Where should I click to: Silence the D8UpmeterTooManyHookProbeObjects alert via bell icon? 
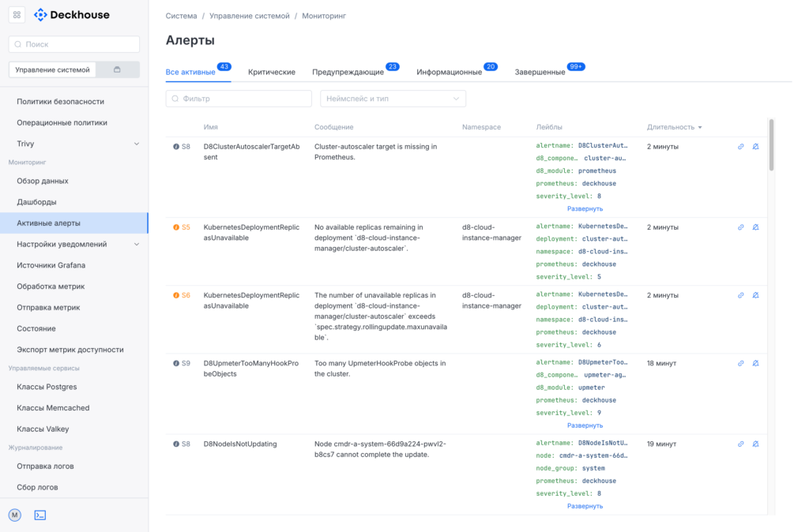click(755, 364)
